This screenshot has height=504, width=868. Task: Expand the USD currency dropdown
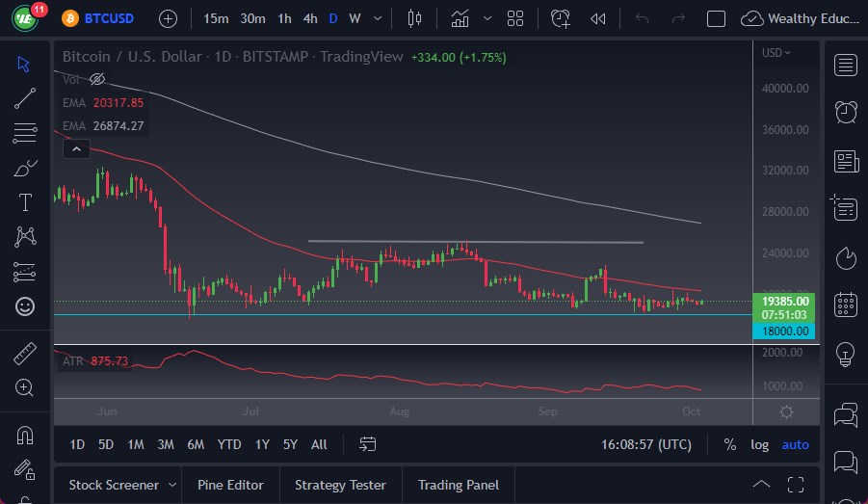[776, 53]
